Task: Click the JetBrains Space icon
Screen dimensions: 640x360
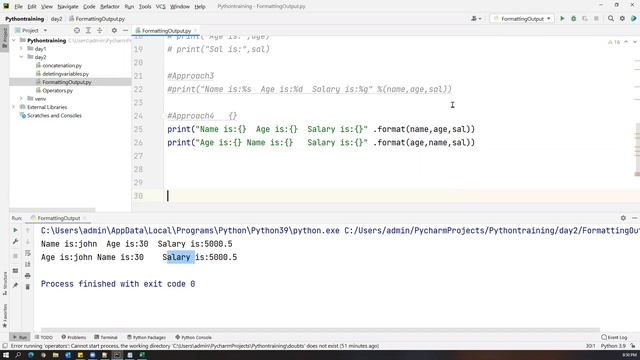Action: click(633, 18)
